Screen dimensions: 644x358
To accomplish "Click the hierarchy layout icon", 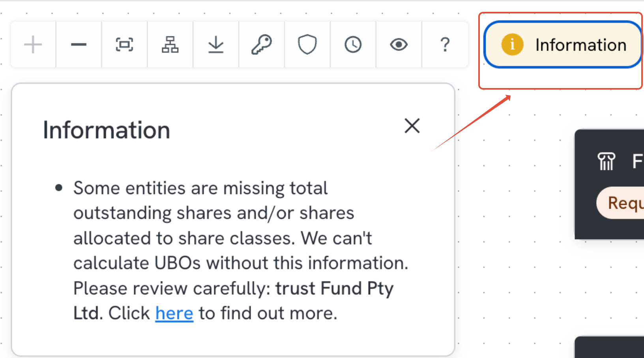I will point(170,45).
